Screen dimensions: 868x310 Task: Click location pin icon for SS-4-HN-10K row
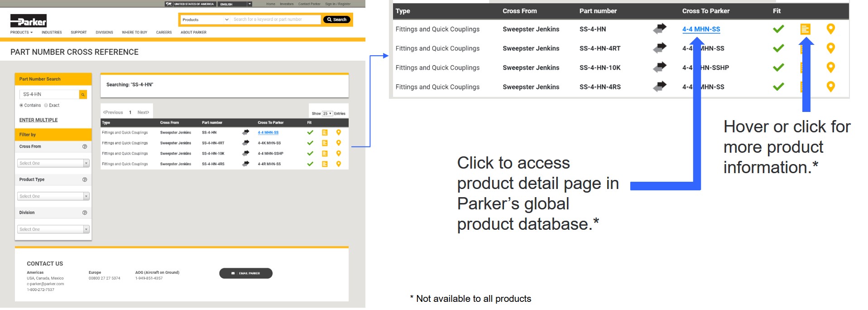[338, 154]
